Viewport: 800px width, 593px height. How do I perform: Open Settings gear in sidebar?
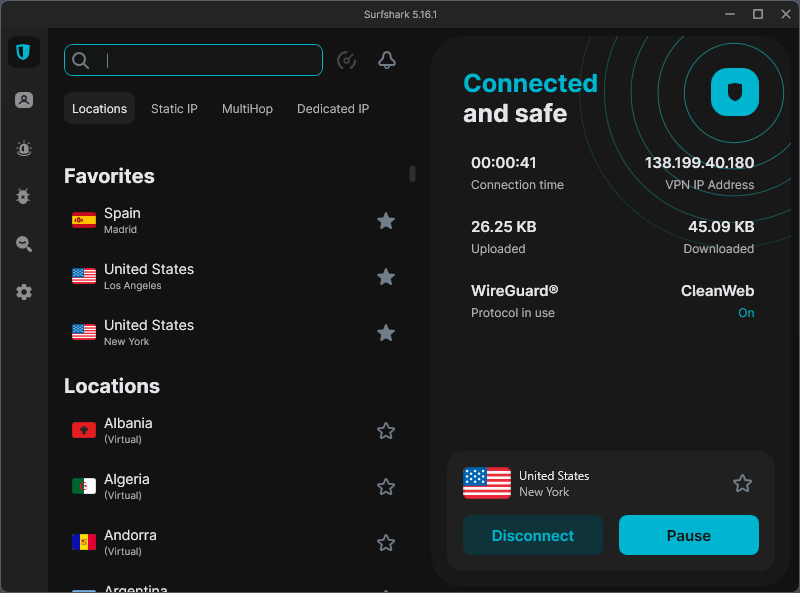pos(23,292)
